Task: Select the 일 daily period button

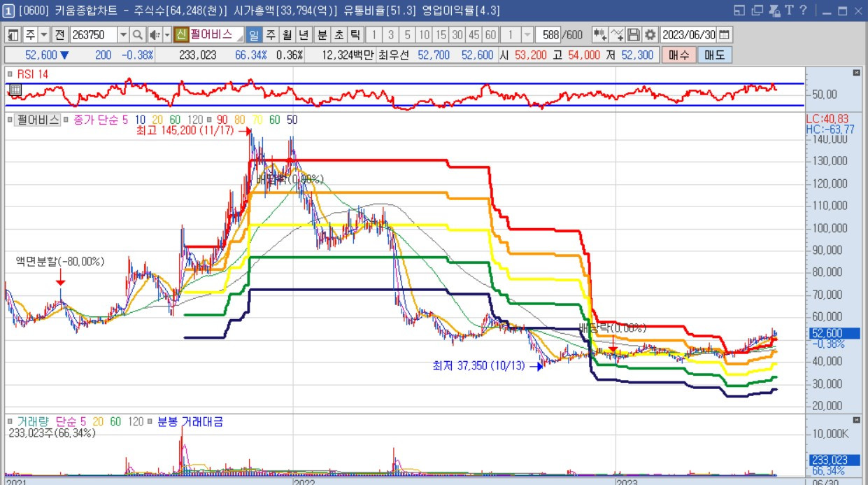Action: point(254,35)
